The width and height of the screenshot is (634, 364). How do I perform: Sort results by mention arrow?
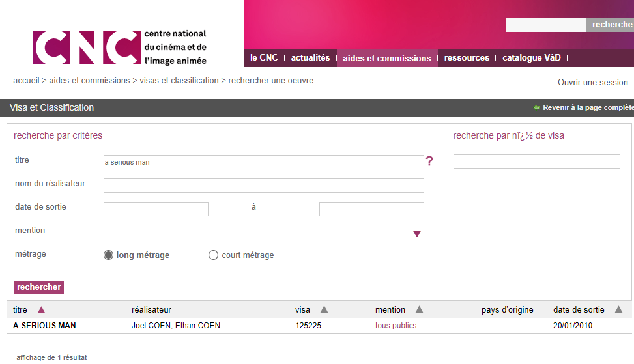[x=419, y=309]
